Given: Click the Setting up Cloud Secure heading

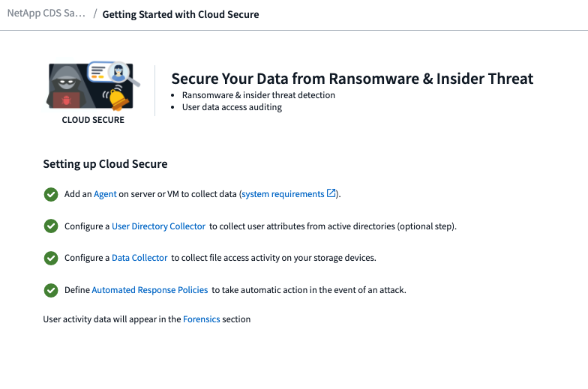Looking at the screenshot, I should [x=105, y=164].
